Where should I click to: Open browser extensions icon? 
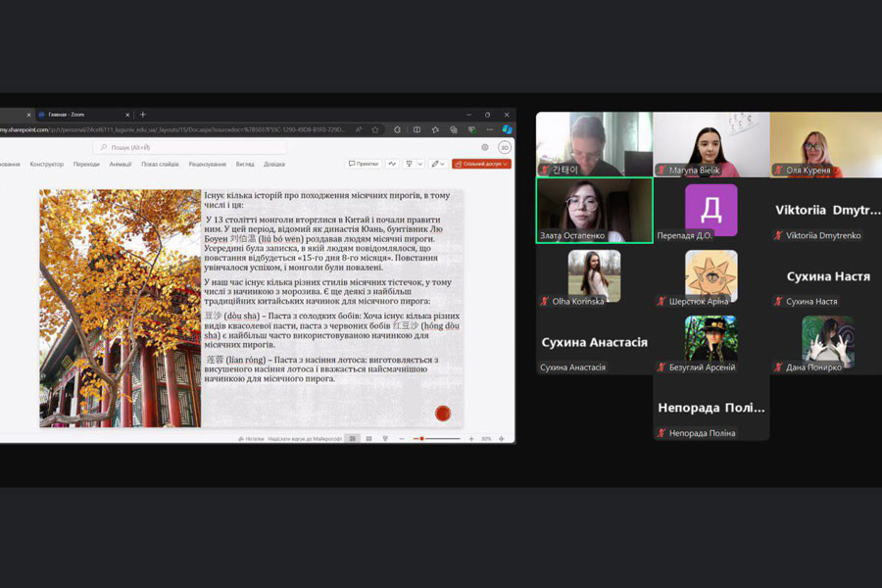pyautogui.click(x=397, y=130)
